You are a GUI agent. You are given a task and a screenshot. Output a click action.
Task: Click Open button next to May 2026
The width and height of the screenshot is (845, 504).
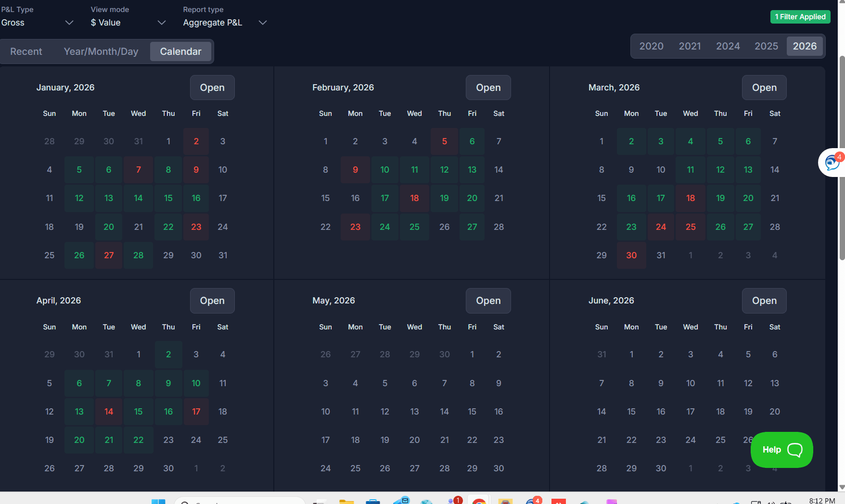488,301
